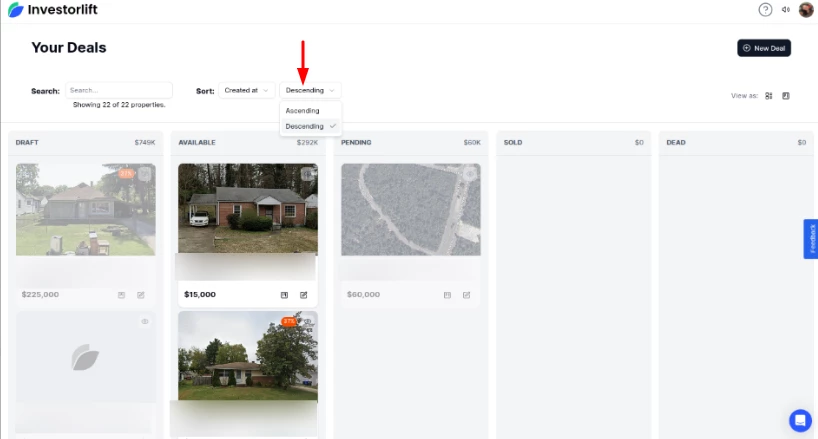Open the $225,000 draft house photo
This screenshot has height=439, width=818.
[x=86, y=210]
